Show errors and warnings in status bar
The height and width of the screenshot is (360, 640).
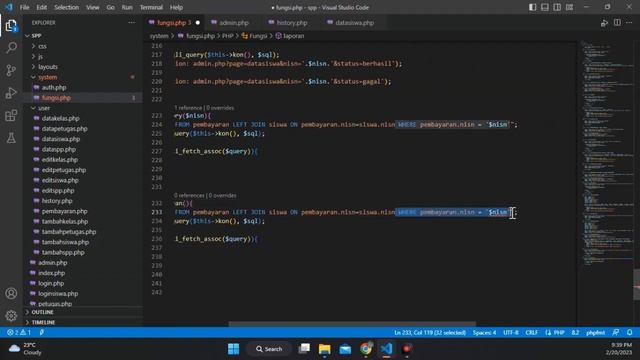click(19, 332)
